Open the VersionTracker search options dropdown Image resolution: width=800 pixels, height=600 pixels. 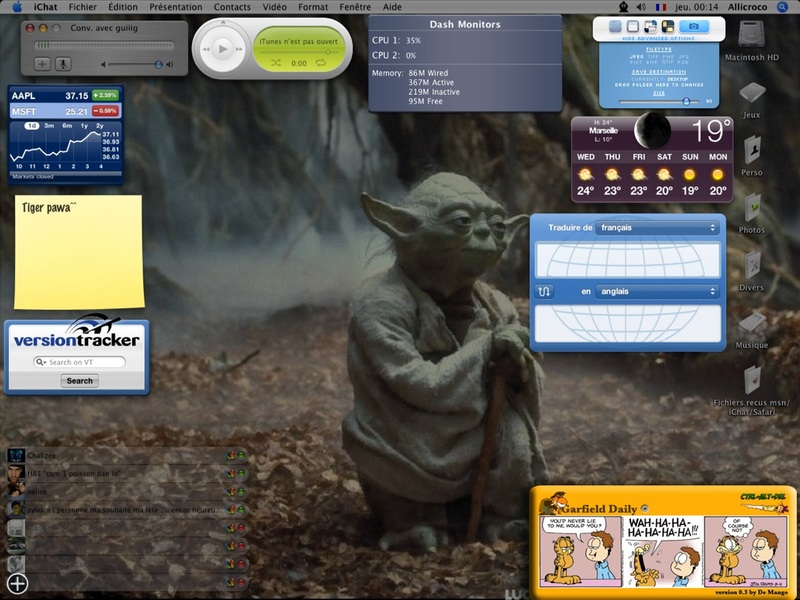tap(42, 362)
